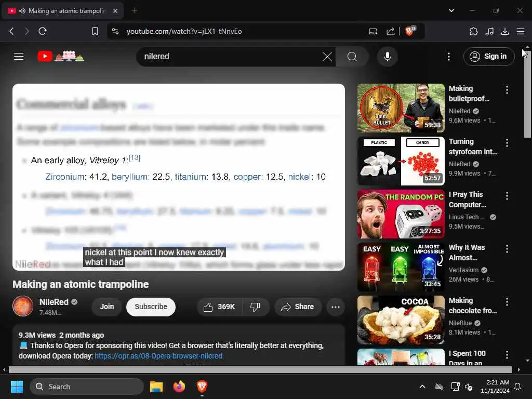This screenshot has width=532, height=399.
Task: Open options menu for Making bulletproof video
Action: (507, 90)
